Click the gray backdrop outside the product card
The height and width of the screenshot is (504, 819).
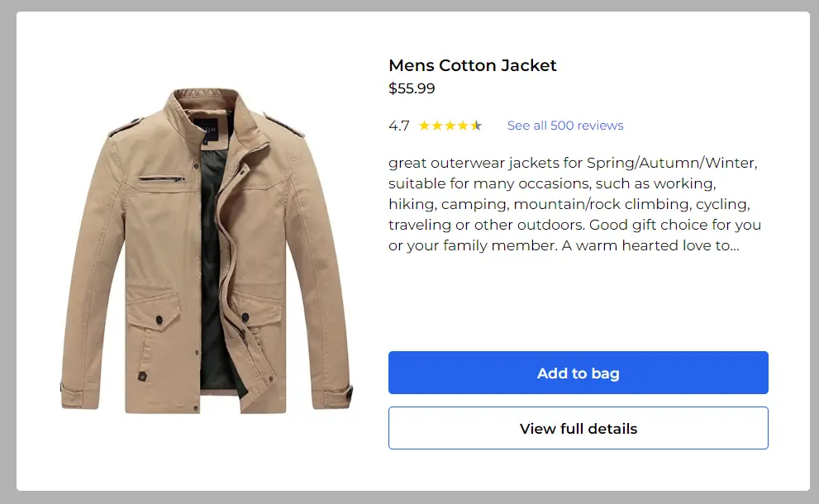click(x=7, y=248)
